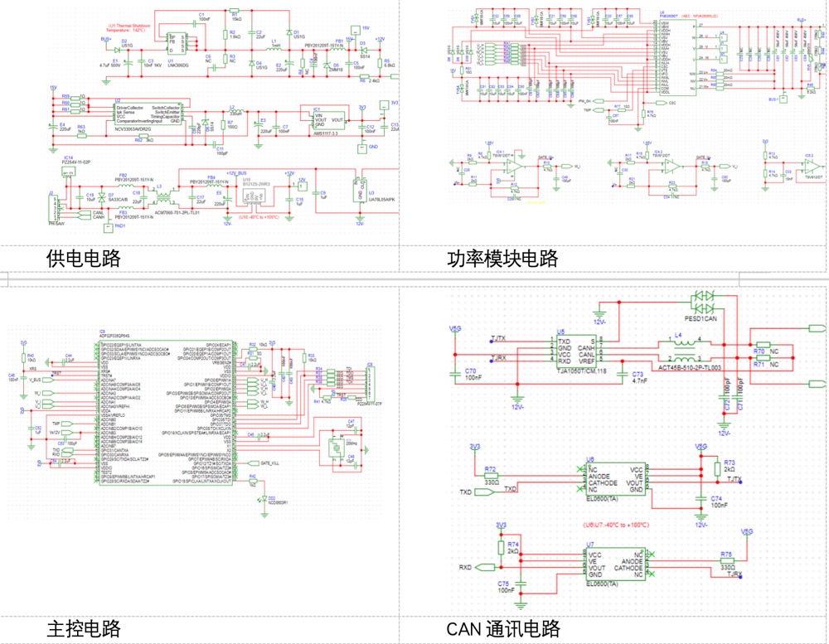
Task: Click resistor R71 marked NC
Action: [763, 358]
